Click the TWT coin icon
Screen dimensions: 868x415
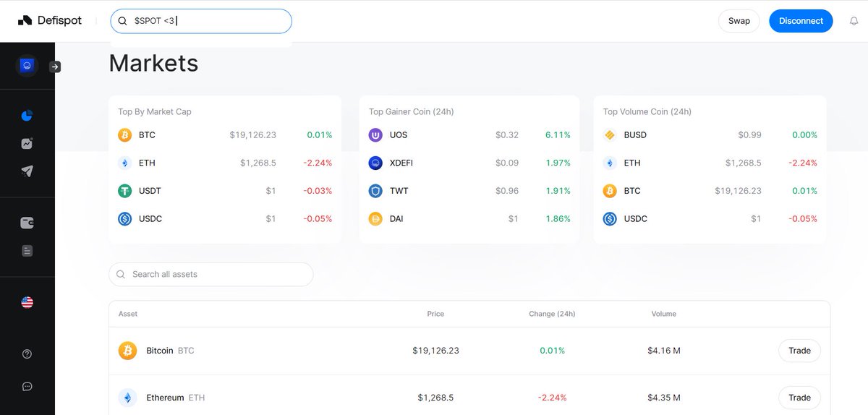pyautogui.click(x=375, y=191)
